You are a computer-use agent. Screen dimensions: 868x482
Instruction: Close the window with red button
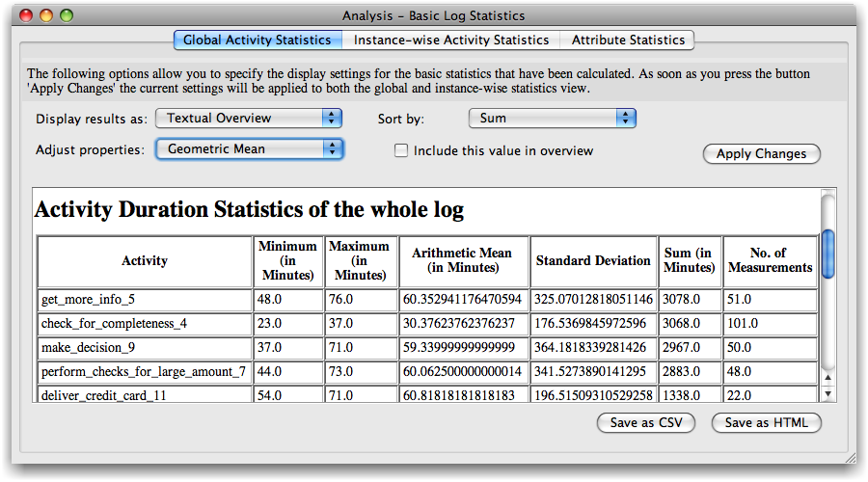(26, 15)
